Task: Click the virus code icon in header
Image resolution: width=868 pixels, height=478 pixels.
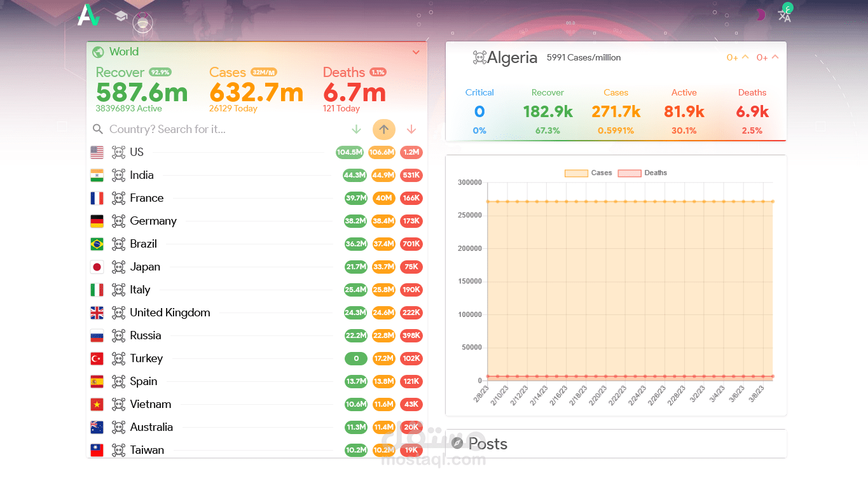Action: tap(143, 24)
